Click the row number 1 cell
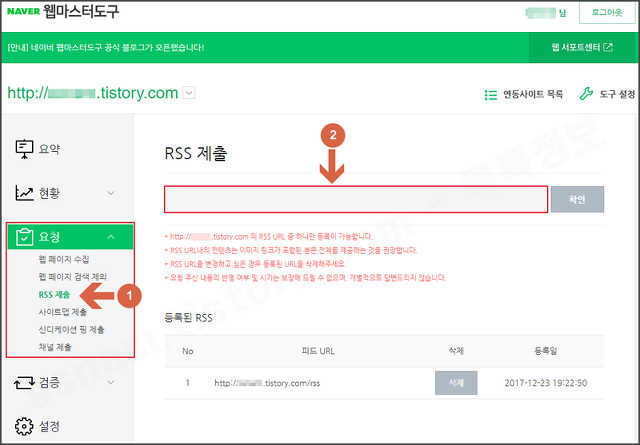Image resolution: width=640 pixels, height=445 pixels. (x=188, y=383)
